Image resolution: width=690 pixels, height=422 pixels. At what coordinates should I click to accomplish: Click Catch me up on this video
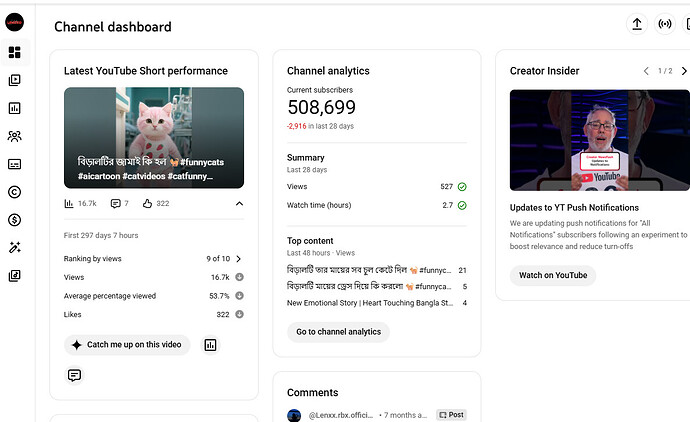[x=127, y=345]
